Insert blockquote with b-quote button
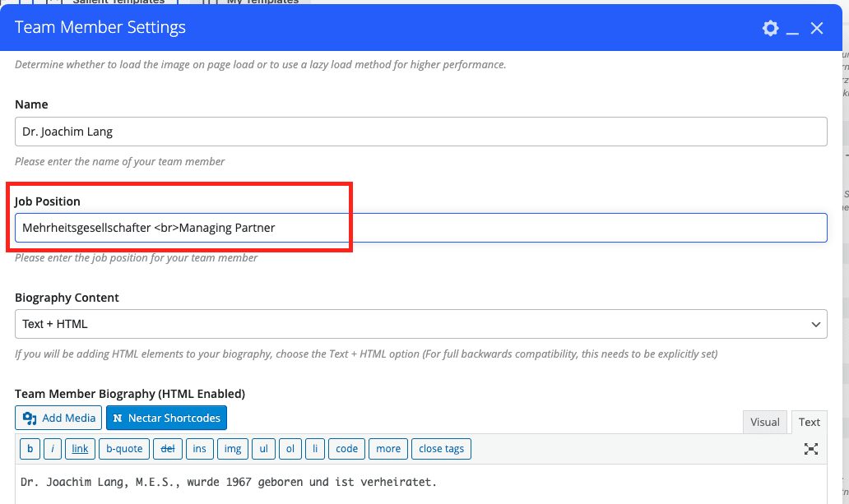Screen dimensions: 849x504 123,449
